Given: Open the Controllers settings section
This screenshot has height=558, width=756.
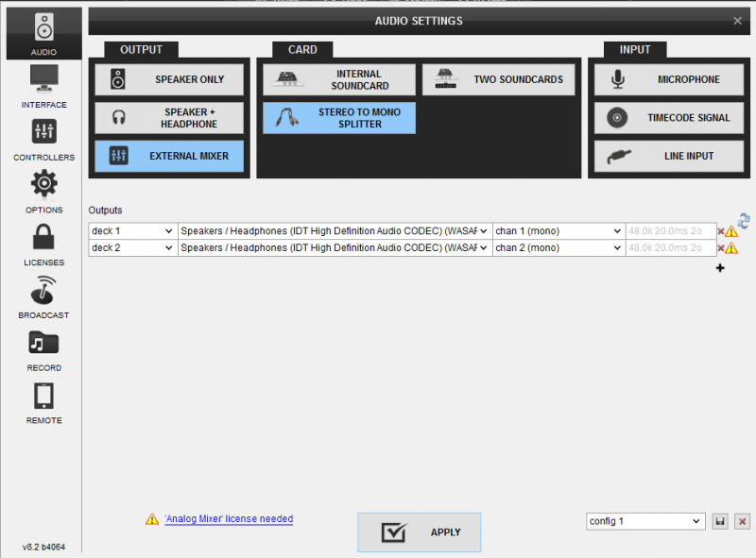Looking at the screenshot, I should [43, 139].
